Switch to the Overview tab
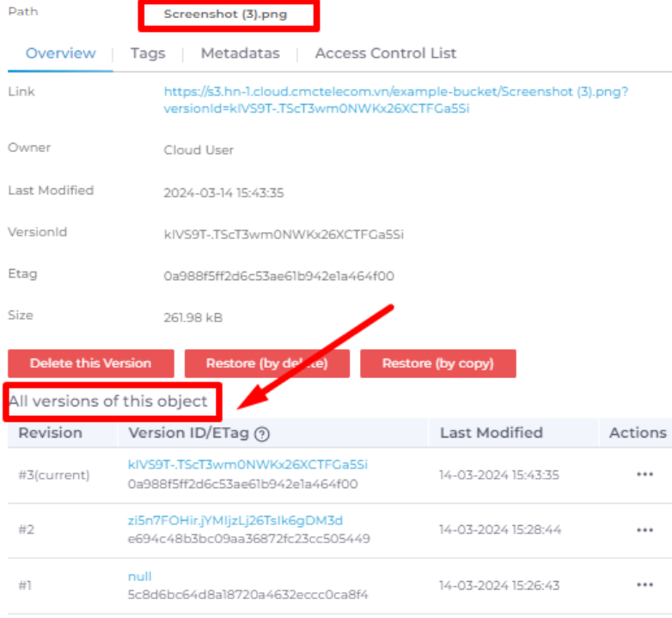The height and width of the screenshot is (618, 672). [60, 53]
